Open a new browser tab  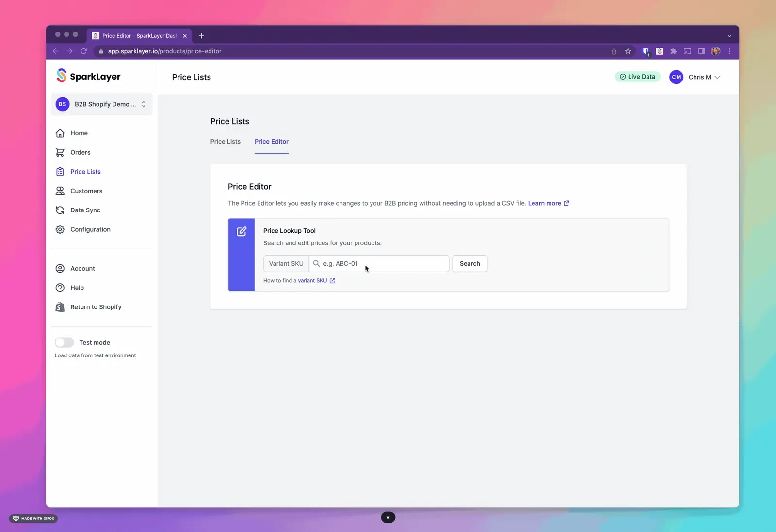(201, 36)
